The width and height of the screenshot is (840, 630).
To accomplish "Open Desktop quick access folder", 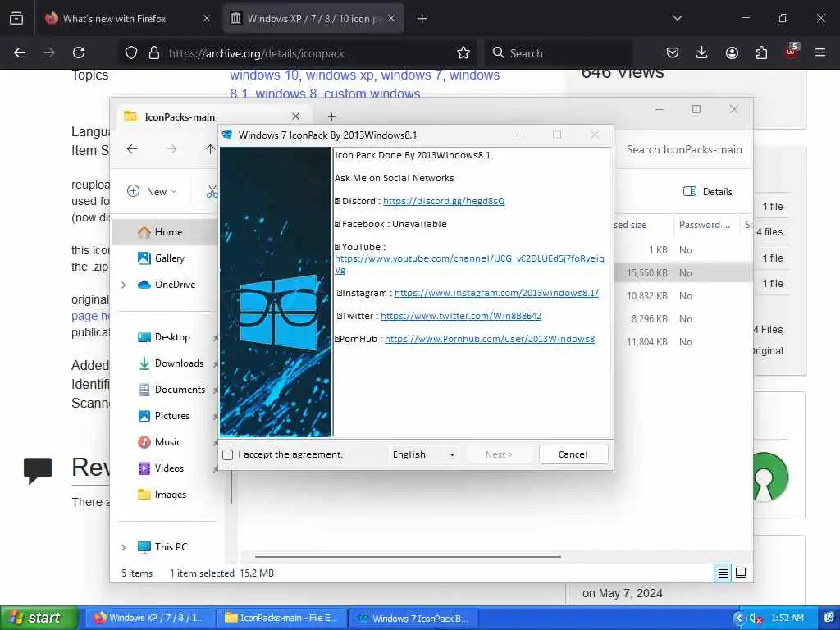I will tap(164, 337).
